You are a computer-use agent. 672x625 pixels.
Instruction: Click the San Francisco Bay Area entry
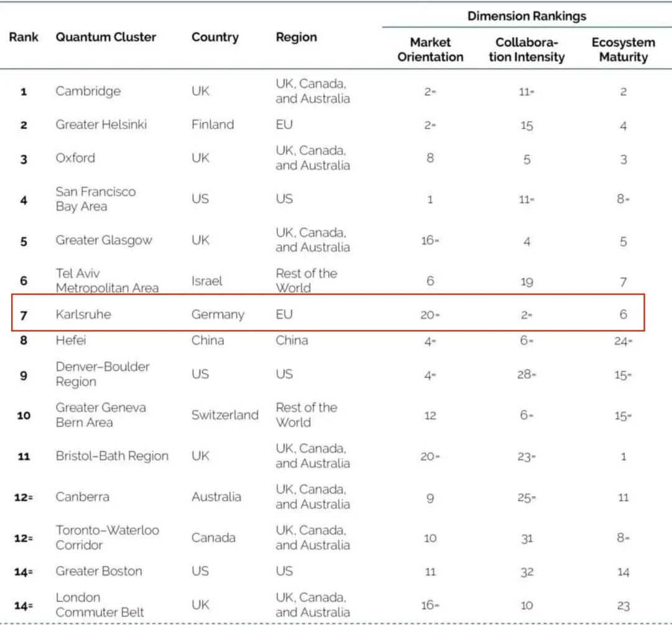click(96, 199)
